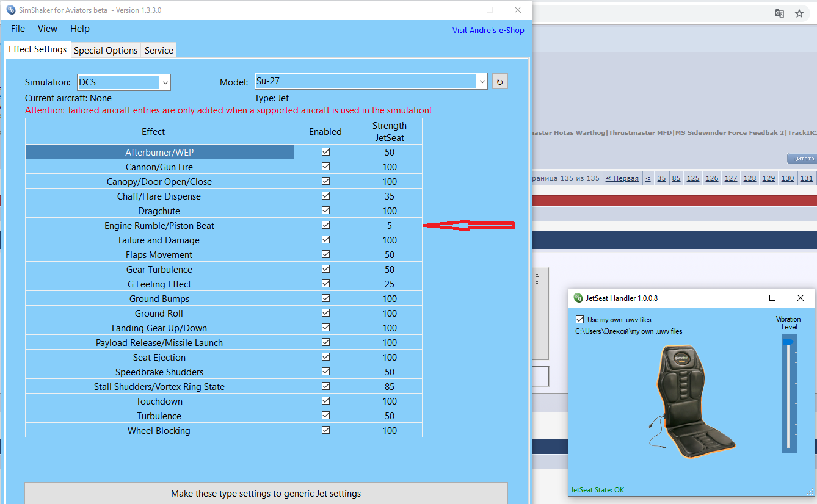Close the JetSeat Handler window
This screenshot has width=817, height=504.
pos(801,298)
